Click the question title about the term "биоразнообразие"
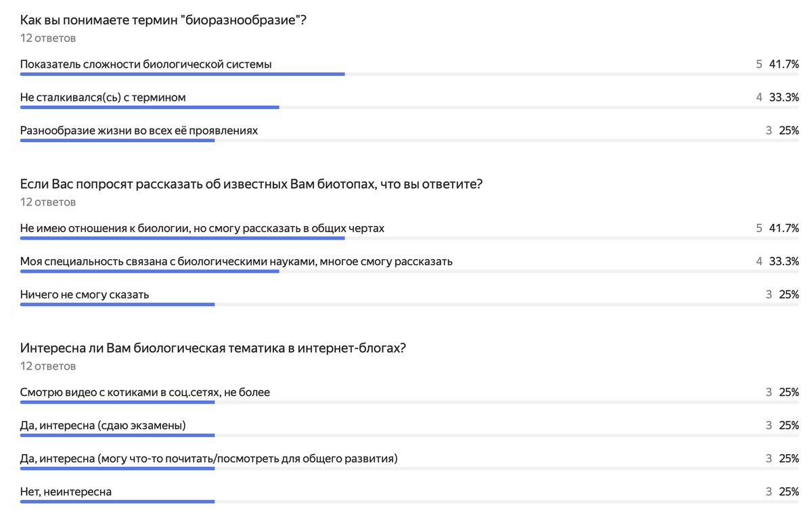 click(163, 20)
